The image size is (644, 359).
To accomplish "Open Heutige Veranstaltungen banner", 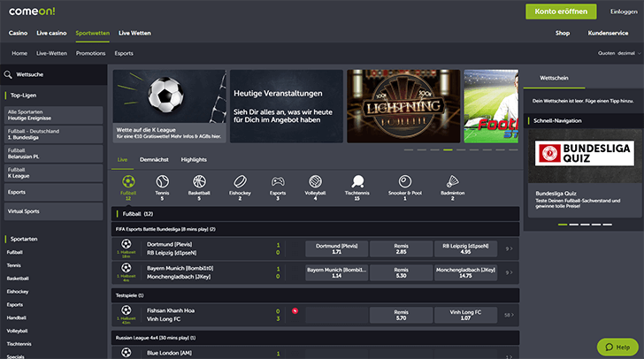I will coord(287,106).
